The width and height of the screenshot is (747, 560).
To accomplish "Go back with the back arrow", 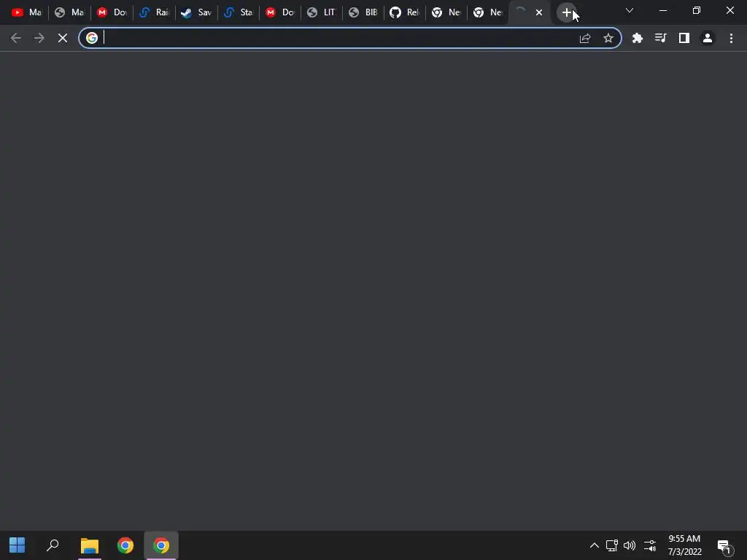I will pyautogui.click(x=16, y=38).
